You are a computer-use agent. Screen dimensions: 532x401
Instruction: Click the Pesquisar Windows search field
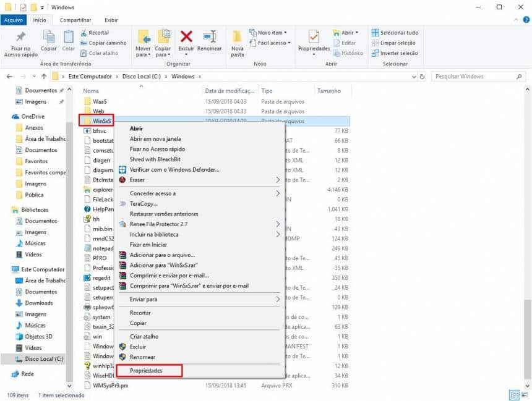[478, 77]
